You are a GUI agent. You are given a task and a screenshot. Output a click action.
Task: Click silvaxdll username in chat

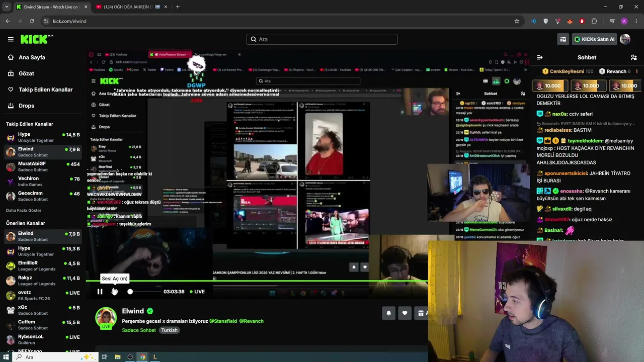point(562,209)
